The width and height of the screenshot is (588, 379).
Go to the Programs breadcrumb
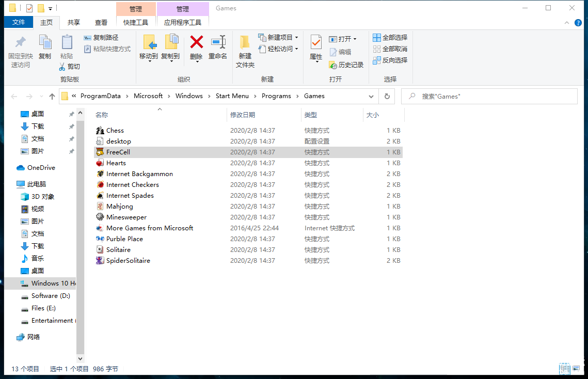pyautogui.click(x=276, y=96)
